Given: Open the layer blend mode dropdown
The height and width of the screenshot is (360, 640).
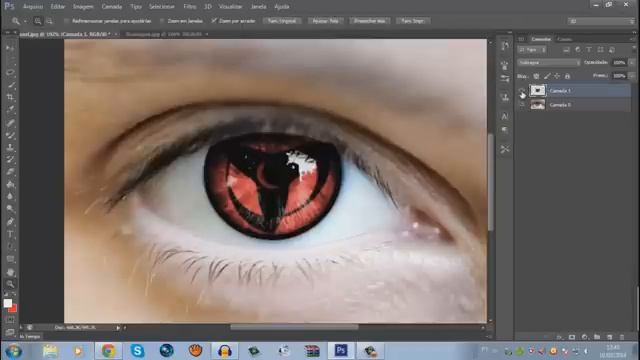Looking at the screenshot, I should [549, 63].
